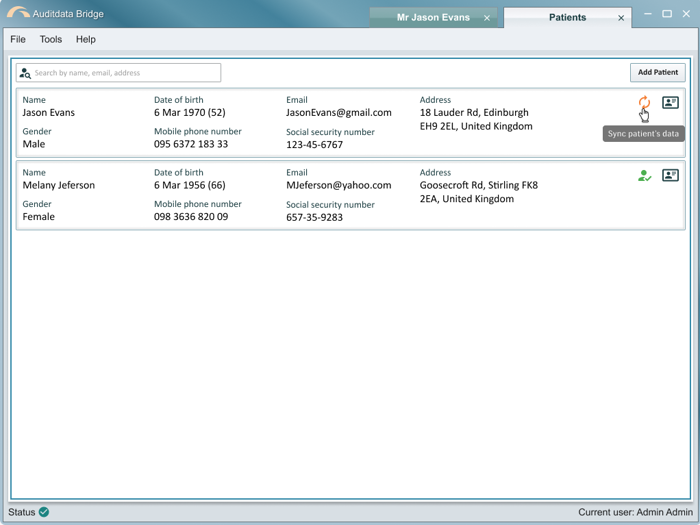Click date of birth 6 Mar 1970 (52)
The height and width of the screenshot is (525, 700).
190,112
